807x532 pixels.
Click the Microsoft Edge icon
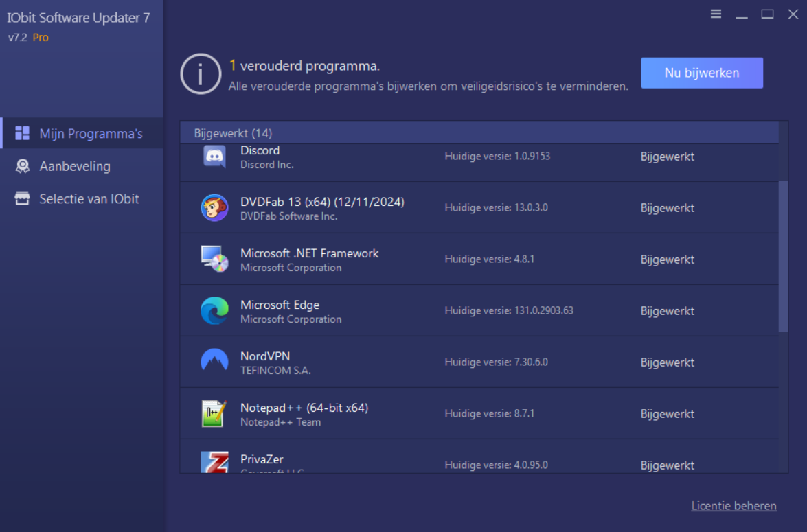pyautogui.click(x=214, y=310)
